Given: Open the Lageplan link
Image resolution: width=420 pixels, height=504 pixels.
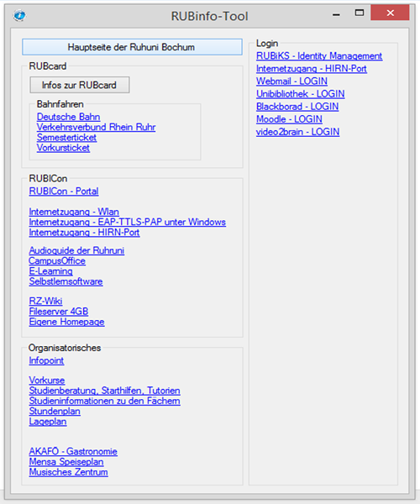Looking at the screenshot, I should pyautogui.click(x=48, y=422).
